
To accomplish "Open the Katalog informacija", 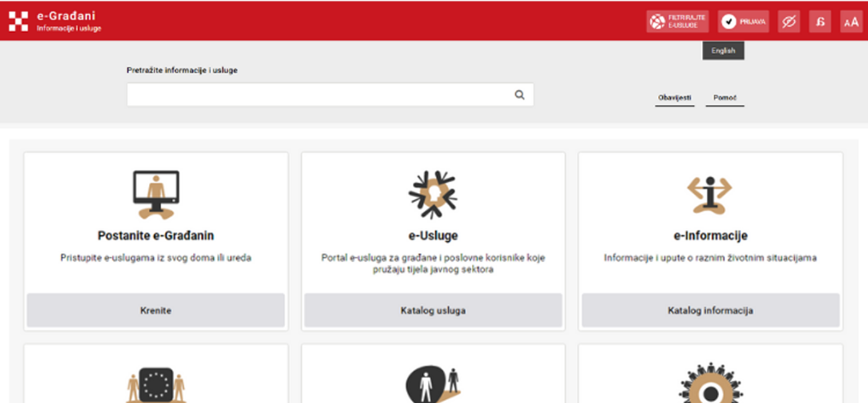I will [x=711, y=310].
